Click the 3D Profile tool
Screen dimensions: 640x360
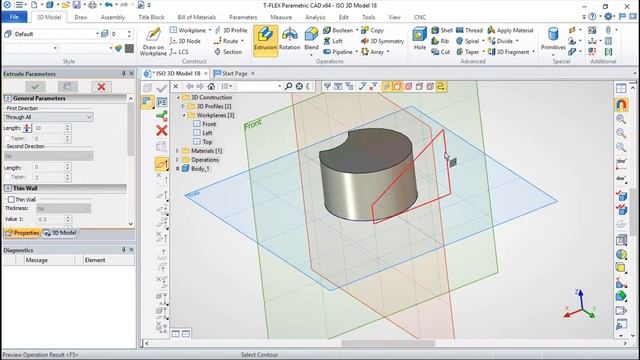tap(231, 30)
